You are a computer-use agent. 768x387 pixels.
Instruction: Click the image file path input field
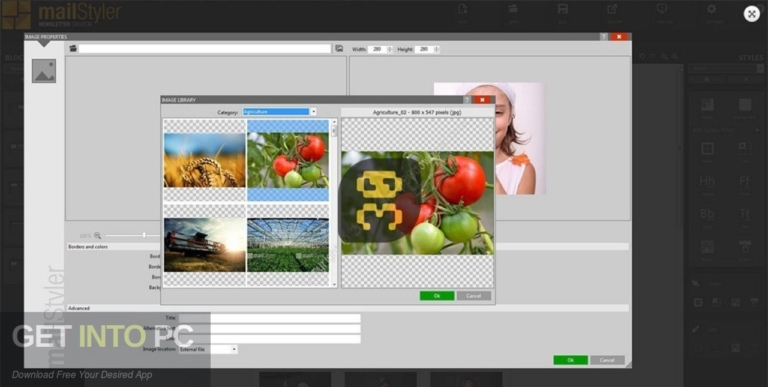click(x=205, y=48)
